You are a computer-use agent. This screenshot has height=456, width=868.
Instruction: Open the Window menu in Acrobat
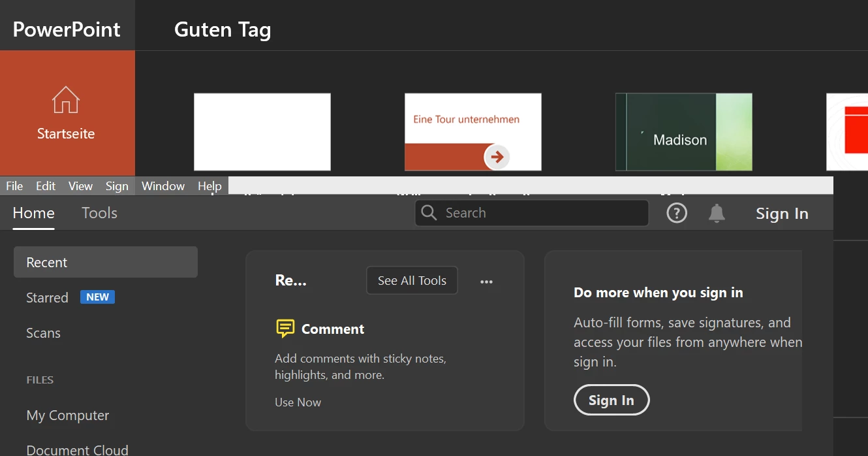163,186
